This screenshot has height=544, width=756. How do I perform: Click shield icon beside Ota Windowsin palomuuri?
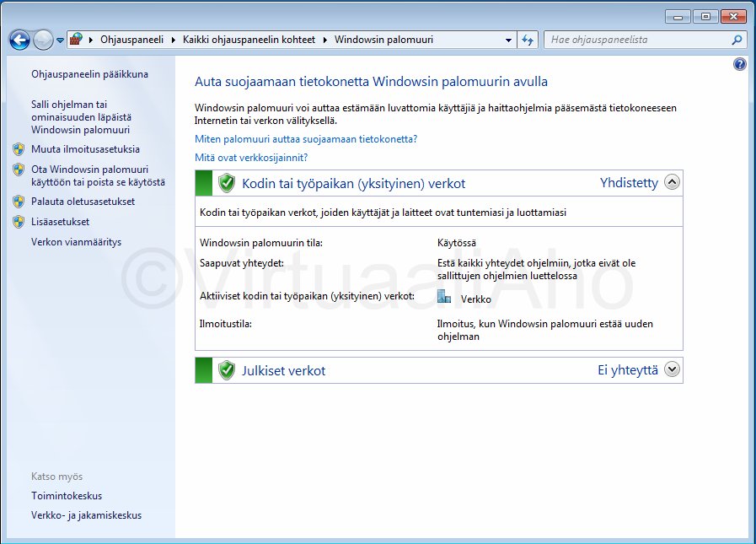19,170
